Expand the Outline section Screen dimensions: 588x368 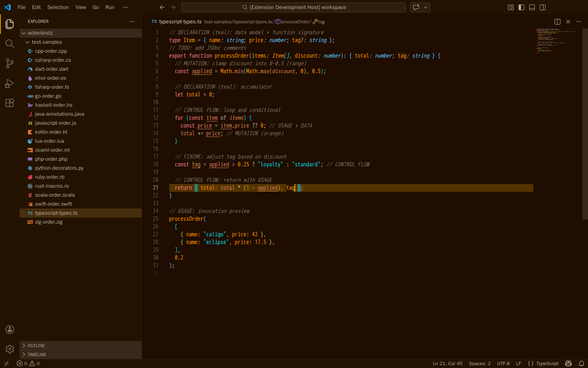[36, 346]
